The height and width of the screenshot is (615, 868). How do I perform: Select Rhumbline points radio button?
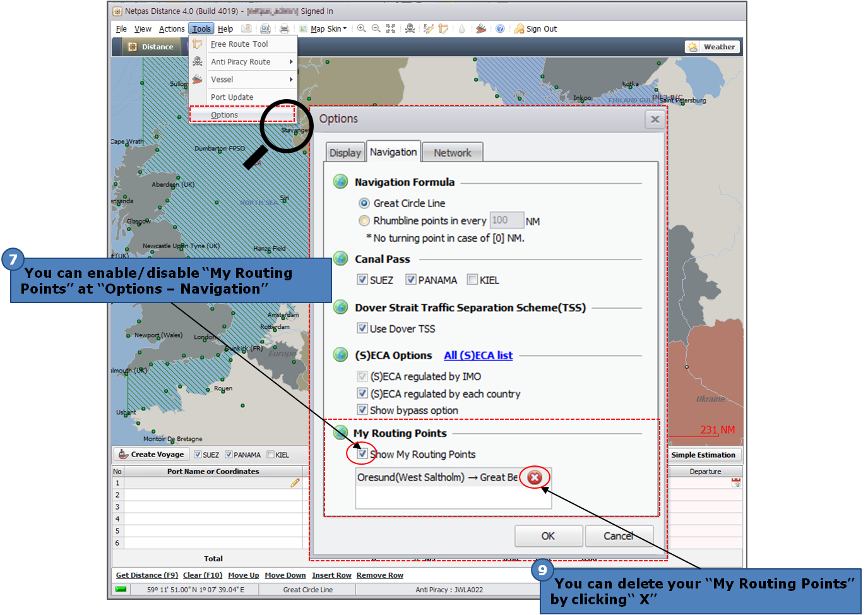tap(364, 220)
